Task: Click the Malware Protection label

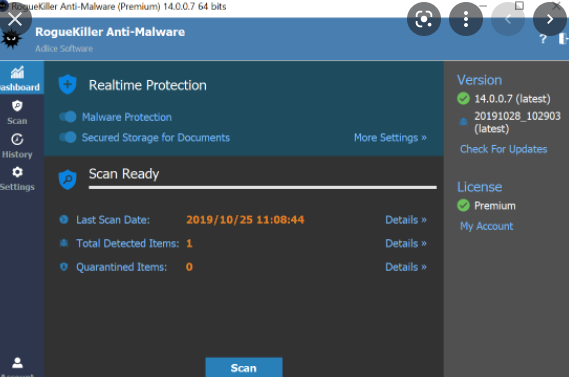Action: click(127, 117)
